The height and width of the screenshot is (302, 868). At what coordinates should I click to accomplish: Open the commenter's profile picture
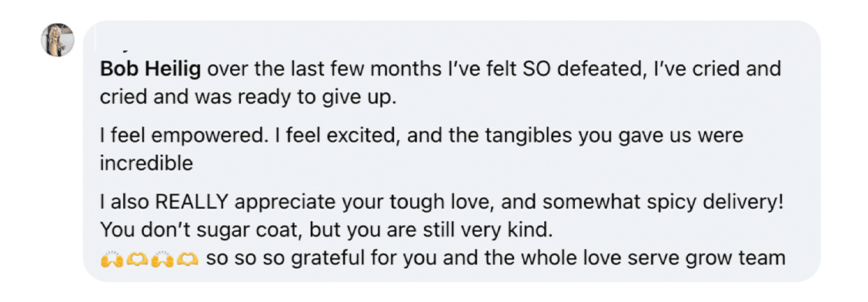[58, 40]
